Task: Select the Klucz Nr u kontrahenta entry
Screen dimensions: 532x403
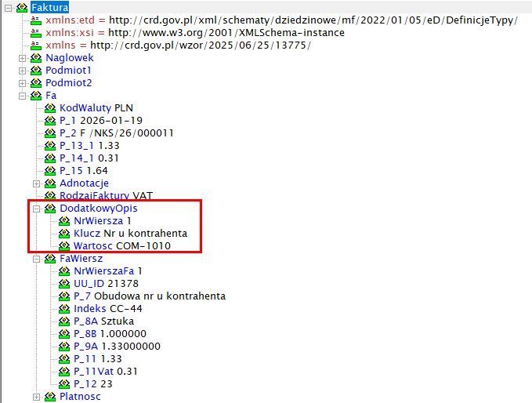Action: pos(130,234)
